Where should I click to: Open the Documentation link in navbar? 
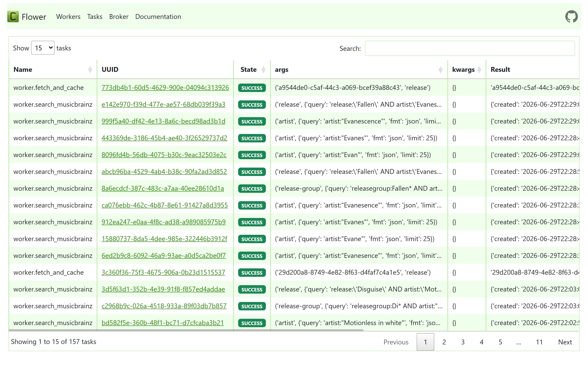pos(158,16)
